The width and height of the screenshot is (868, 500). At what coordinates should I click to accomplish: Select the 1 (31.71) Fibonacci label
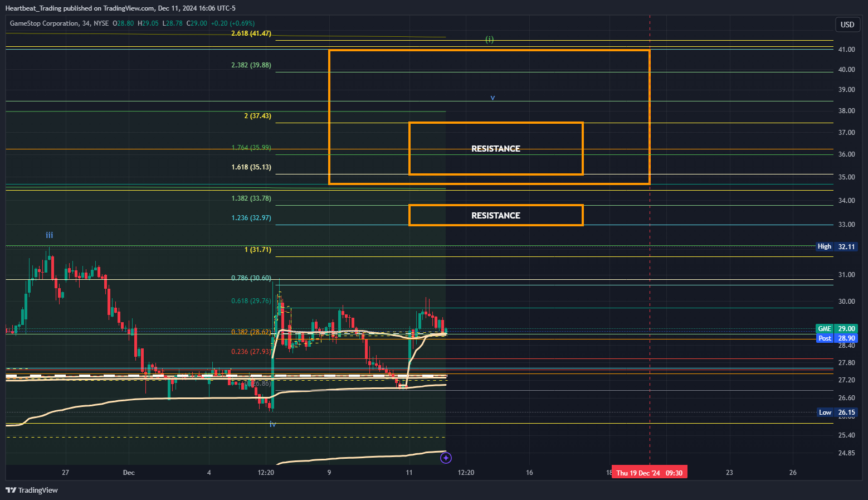click(x=258, y=250)
